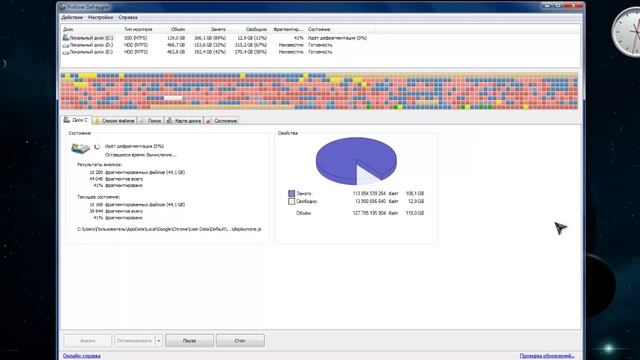Select the Local Disk (C:) drive icon

coord(65,38)
